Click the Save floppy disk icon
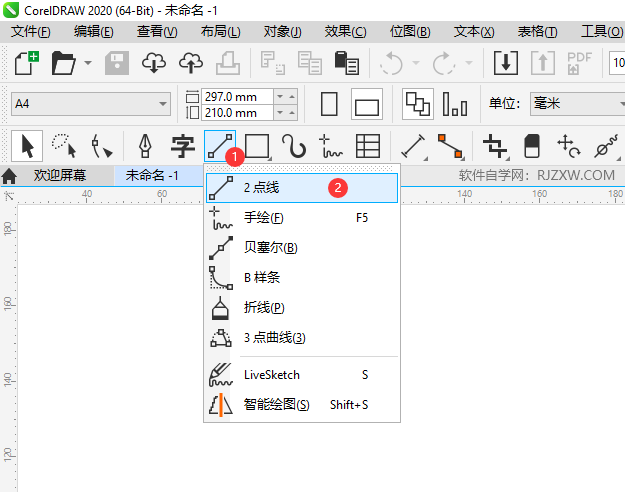This screenshot has width=625, height=492. (116, 63)
